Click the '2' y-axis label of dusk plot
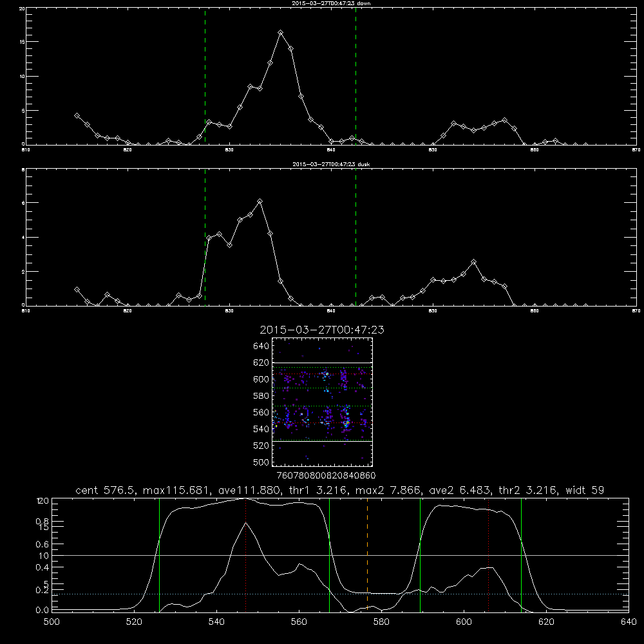 pos(23,272)
